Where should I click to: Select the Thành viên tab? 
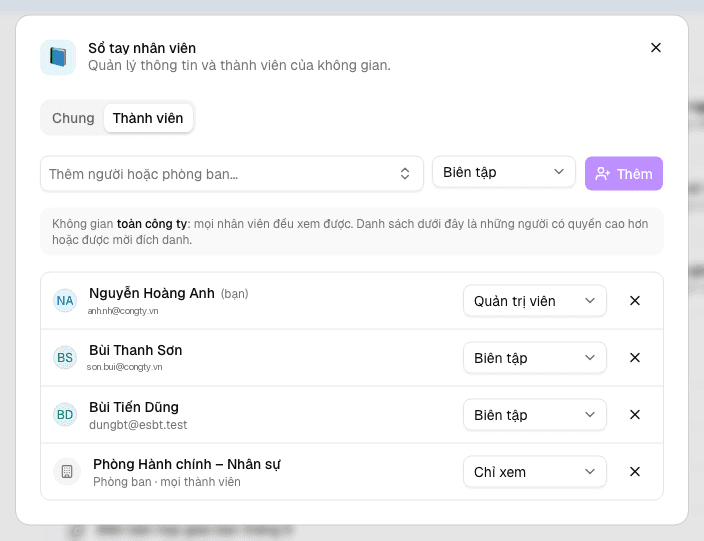[148, 118]
